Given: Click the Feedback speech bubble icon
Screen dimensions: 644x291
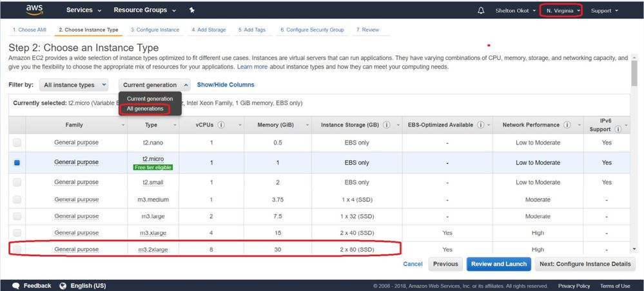Looking at the screenshot, I should pos(17,286).
